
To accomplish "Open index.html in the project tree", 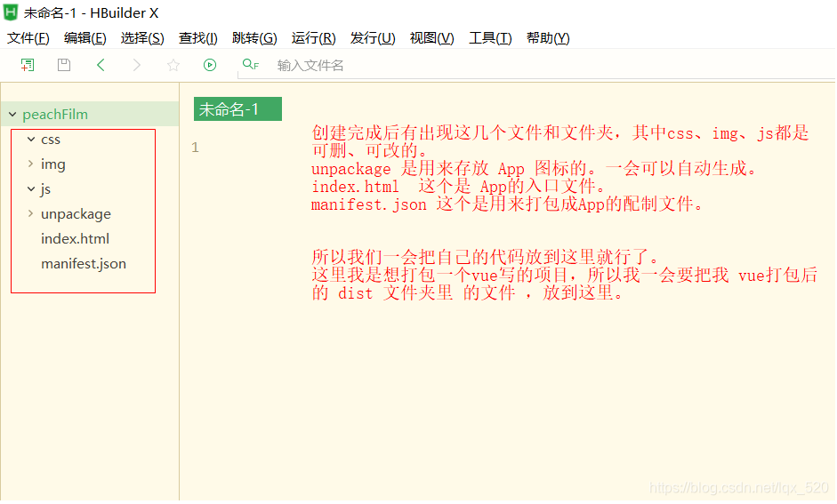I will tap(76, 239).
